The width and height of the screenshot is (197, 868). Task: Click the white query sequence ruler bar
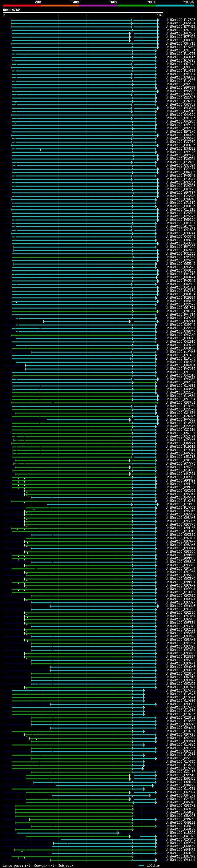pos(83,13)
